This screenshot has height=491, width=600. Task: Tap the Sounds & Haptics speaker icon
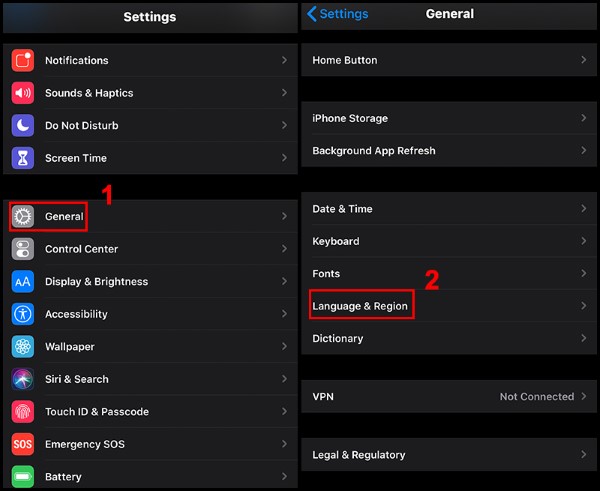coord(23,93)
